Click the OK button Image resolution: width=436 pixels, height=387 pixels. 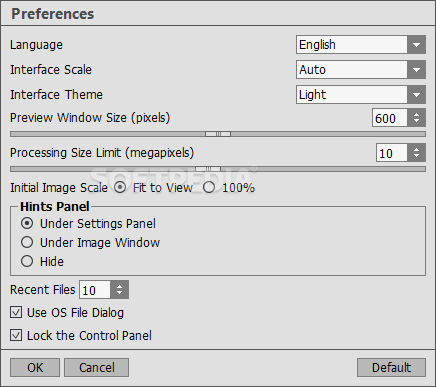point(35,368)
